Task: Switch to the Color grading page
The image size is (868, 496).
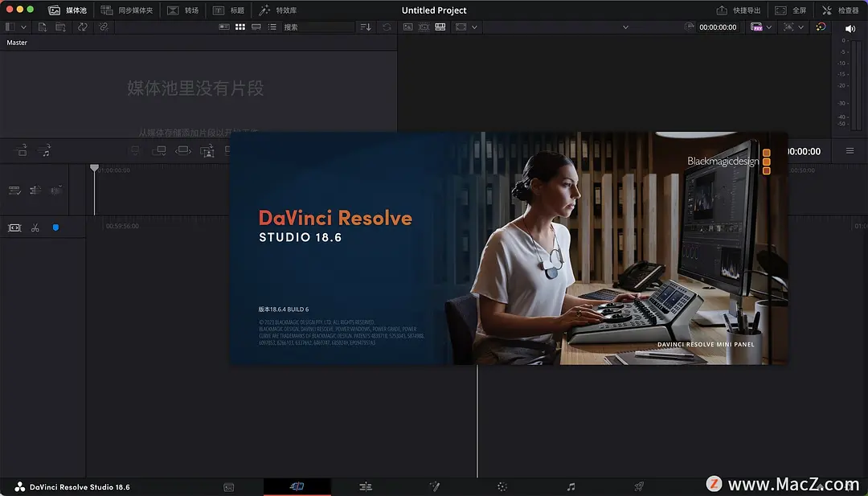Action: [502, 486]
